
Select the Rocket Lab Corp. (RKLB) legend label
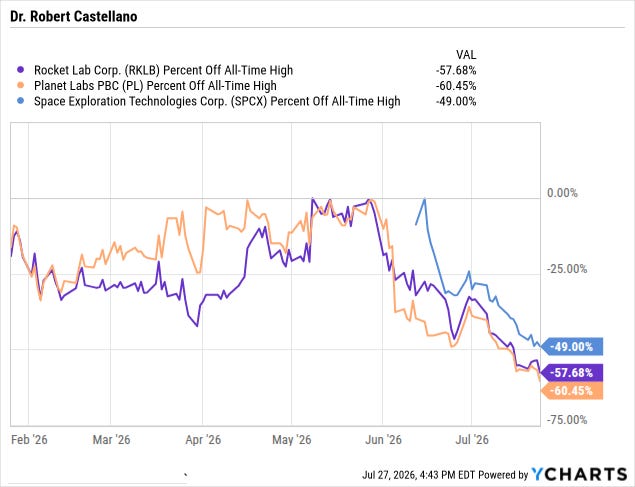click(x=163, y=70)
